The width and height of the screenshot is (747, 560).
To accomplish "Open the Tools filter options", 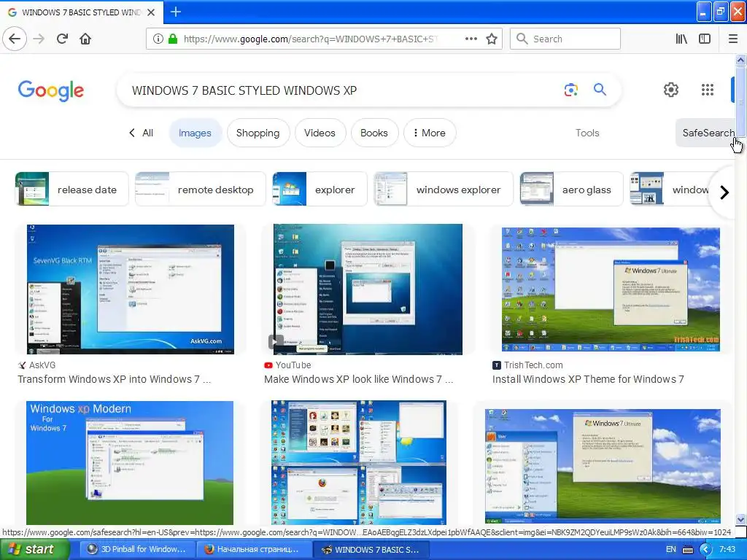I will [587, 133].
